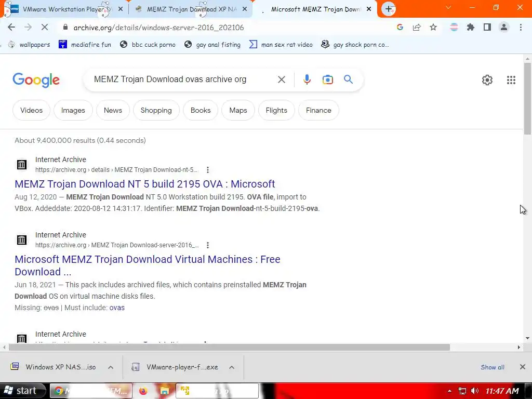Open the Google apps grid
532x399 pixels.
click(x=511, y=80)
